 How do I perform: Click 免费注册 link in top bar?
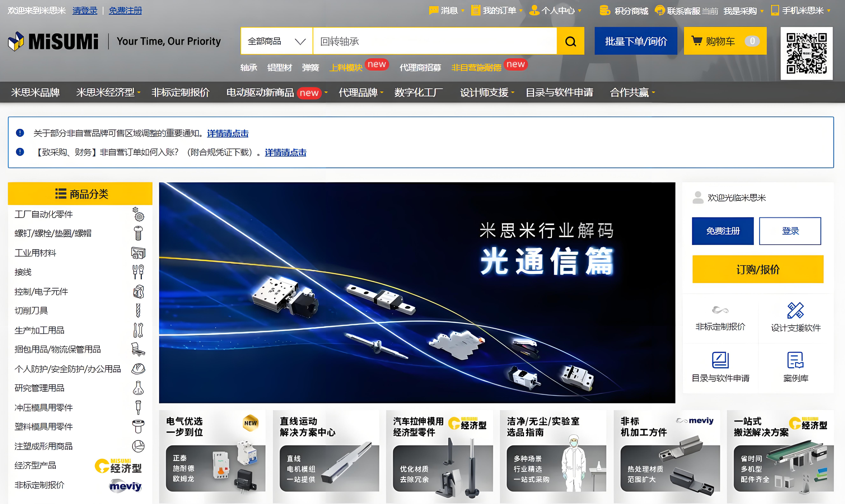coord(125,11)
